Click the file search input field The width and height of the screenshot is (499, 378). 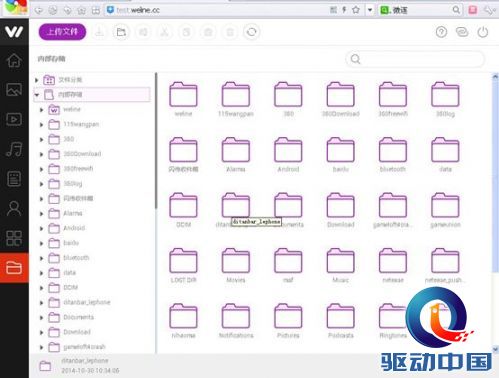pyautogui.click(x=415, y=59)
